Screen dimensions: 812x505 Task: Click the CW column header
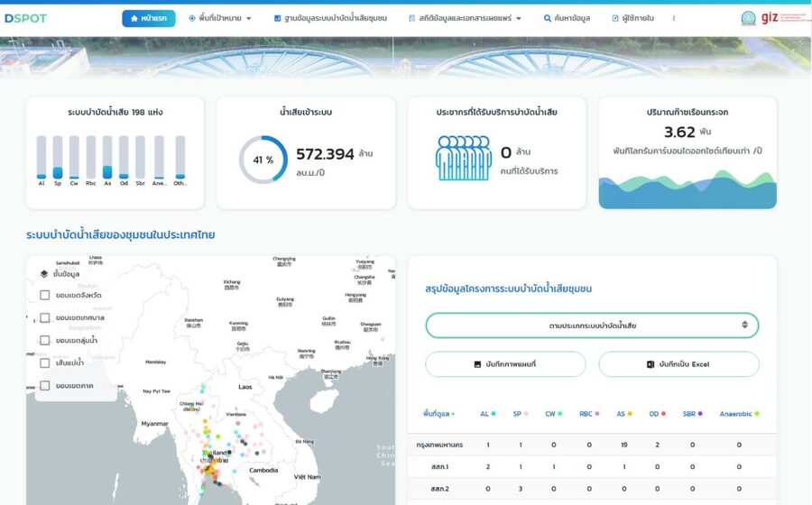point(554,414)
